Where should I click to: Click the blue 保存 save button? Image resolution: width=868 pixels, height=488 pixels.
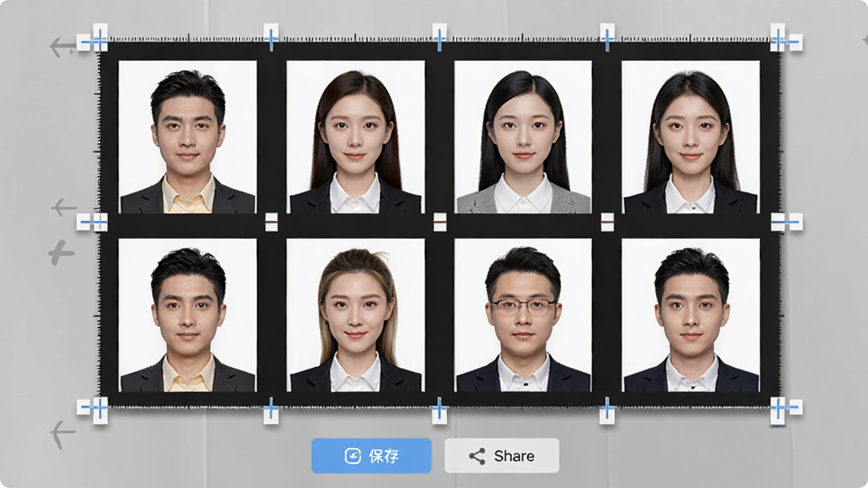point(371,456)
